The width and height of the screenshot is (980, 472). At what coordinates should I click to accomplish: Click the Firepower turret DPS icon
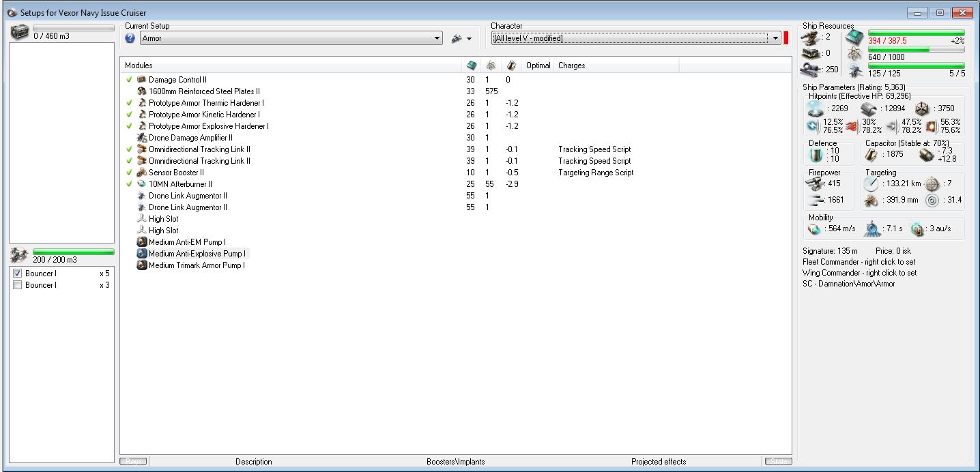pos(815,183)
